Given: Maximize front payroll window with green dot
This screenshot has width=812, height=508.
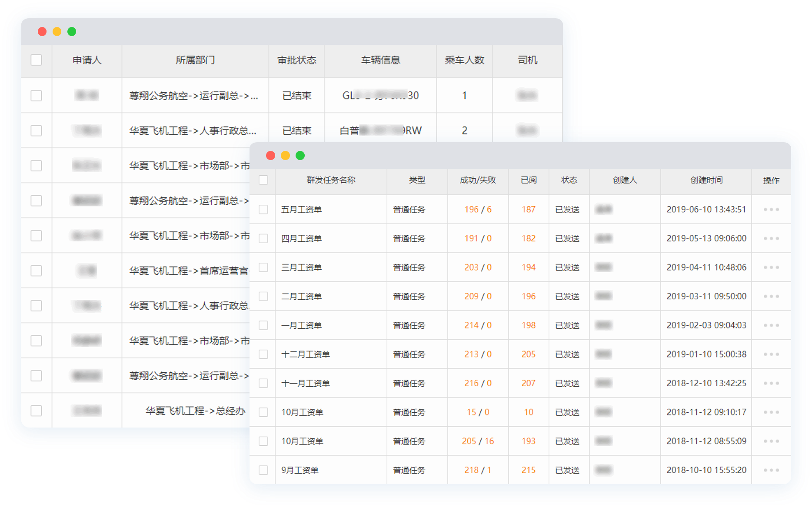Looking at the screenshot, I should 300,156.
